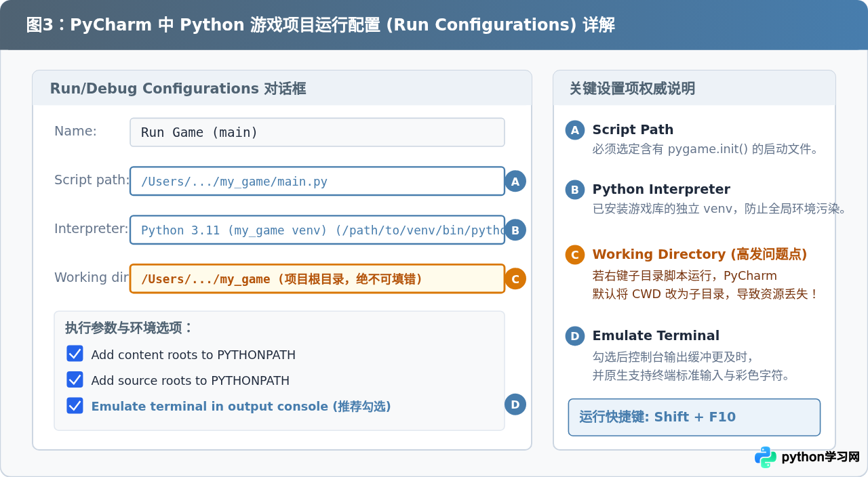Toggle Emulate terminal in output console checkbox
The height and width of the screenshot is (477, 868).
click(75, 405)
